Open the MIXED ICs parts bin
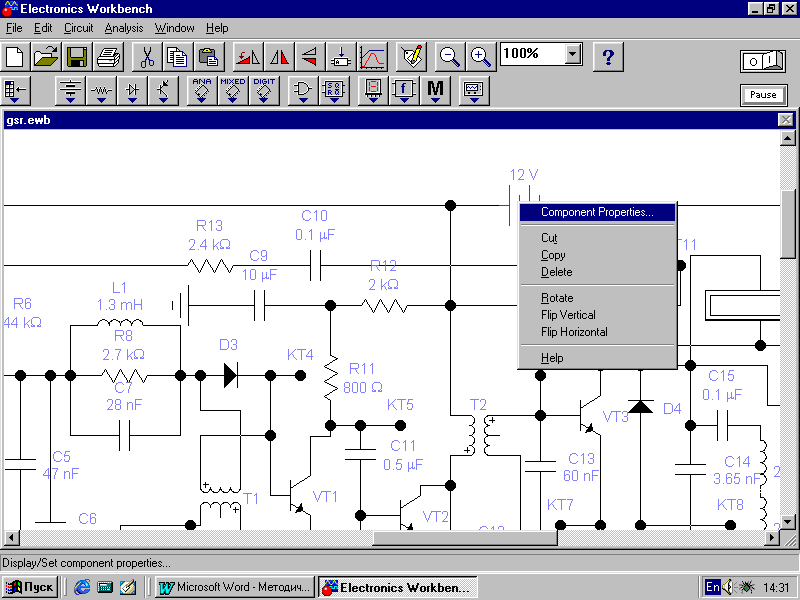Image resolution: width=800 pixels, height=600 pixels. tap(233, 91)
